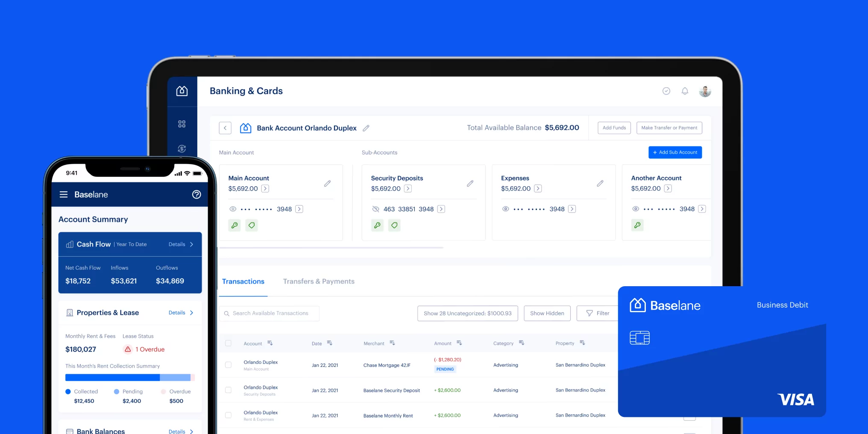868x434 pixels.
Task: Open the help question mark on phone
Action: point(196,194)
